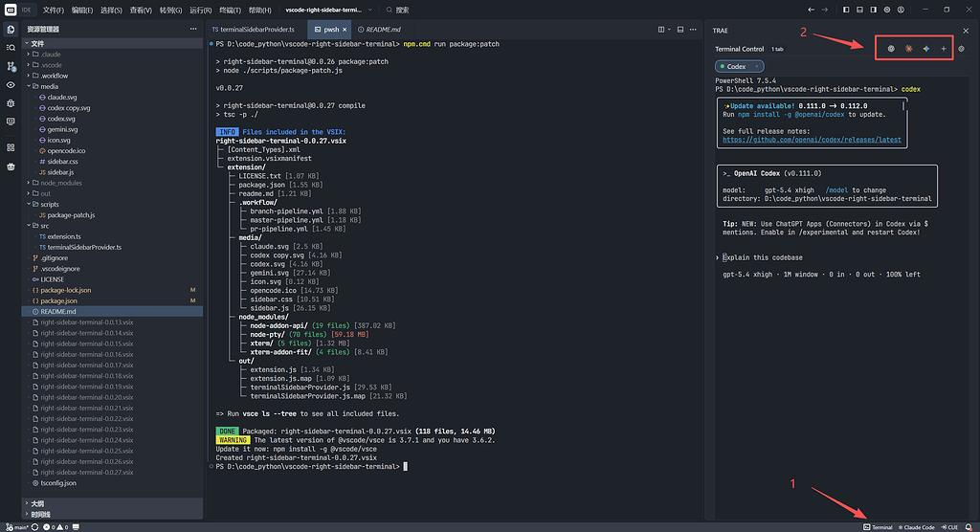Image resolution: width=980 pixels, height=532 pixels.
Task: Toggle the Terminal status bar item
Action: coord(878,527)
